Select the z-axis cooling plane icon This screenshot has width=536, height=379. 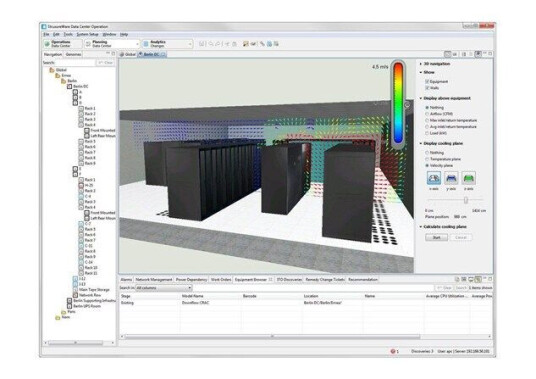pyautogui.click(x=469, y=178)
